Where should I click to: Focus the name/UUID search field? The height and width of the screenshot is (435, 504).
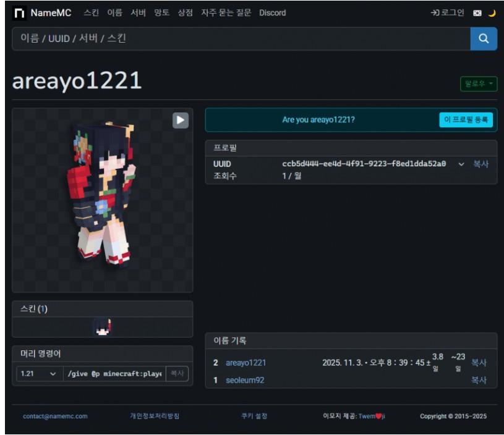tap(241, 38)
